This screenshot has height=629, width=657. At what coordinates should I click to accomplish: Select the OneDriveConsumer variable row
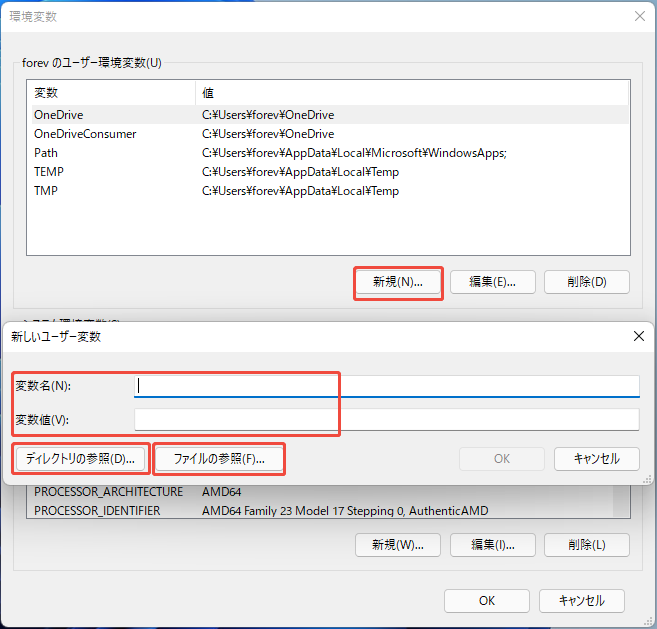[x=330, y=134]
